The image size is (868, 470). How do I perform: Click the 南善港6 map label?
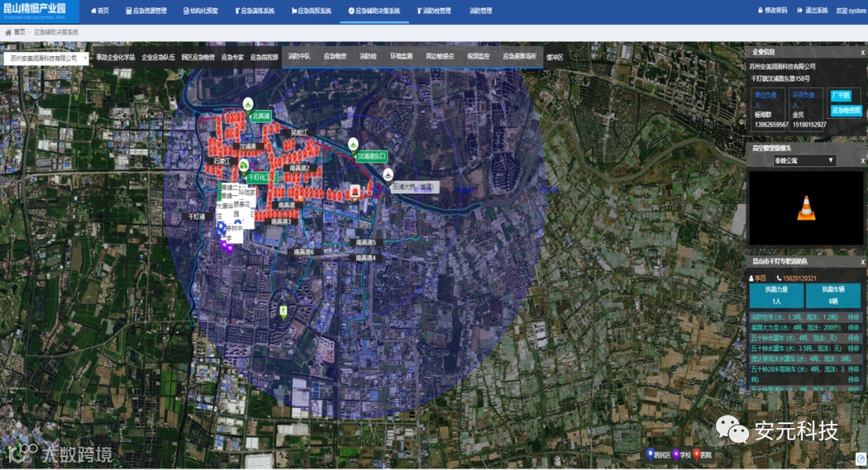pos(303,252)
